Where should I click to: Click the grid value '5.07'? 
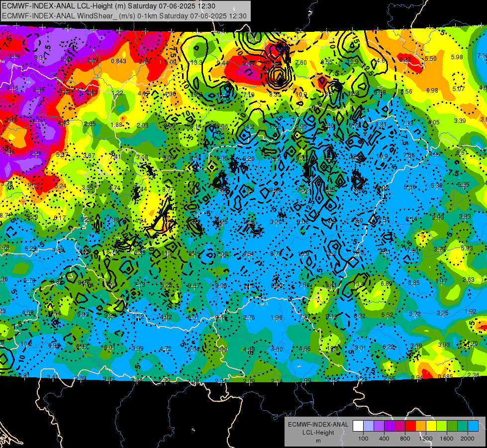coord(459,89)
